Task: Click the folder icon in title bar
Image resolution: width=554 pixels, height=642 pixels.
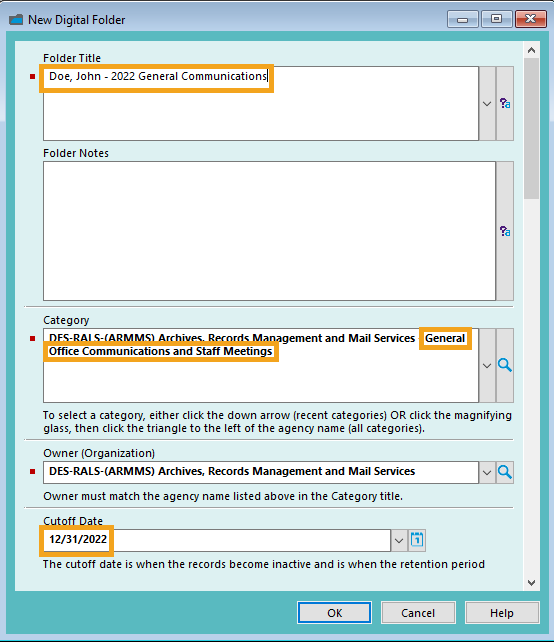Action: click(16, 20)
